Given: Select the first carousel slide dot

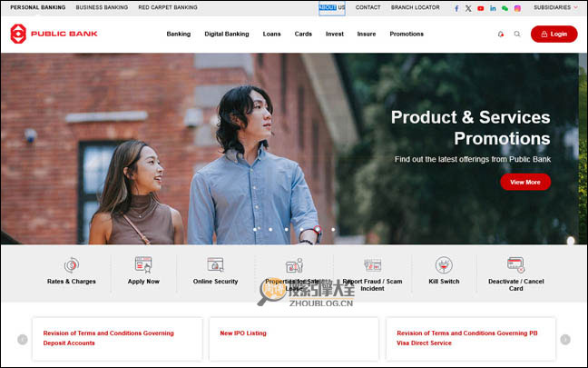Looking at the screenshot, I should tap(254, 229).
